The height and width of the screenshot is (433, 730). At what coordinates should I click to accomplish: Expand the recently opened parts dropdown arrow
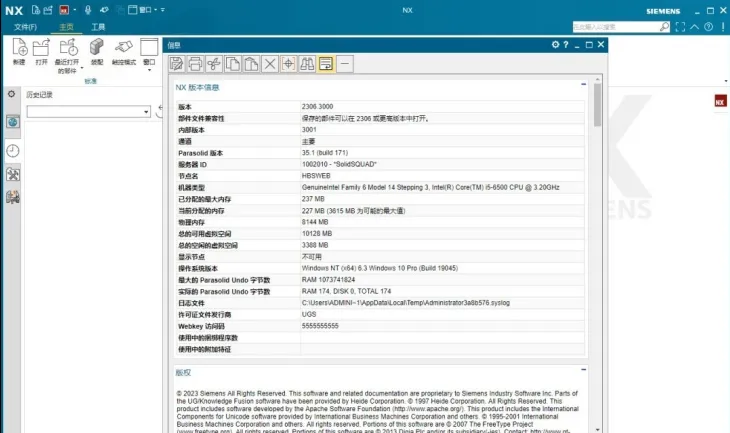click(x=82, y=68)
